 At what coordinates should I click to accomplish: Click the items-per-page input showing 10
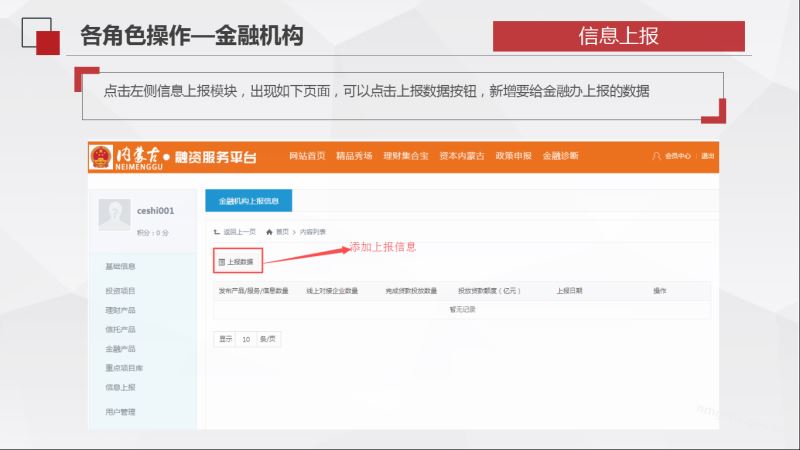point(246,339)
